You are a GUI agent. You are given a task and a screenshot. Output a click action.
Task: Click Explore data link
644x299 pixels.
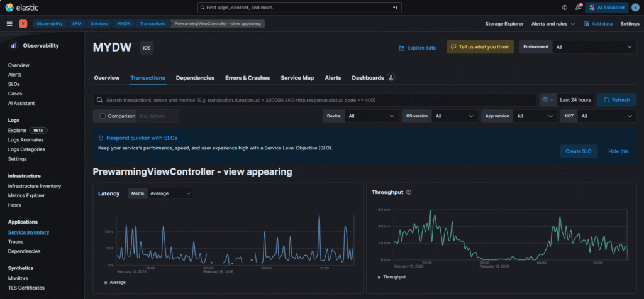[418, 48]
